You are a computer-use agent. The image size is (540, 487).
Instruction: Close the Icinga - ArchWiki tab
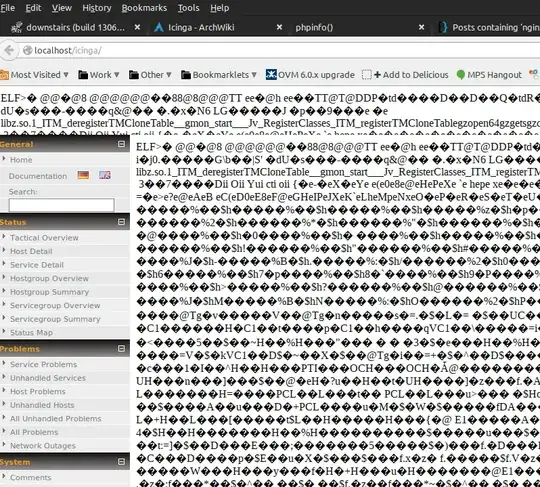[x=279, y=27]
